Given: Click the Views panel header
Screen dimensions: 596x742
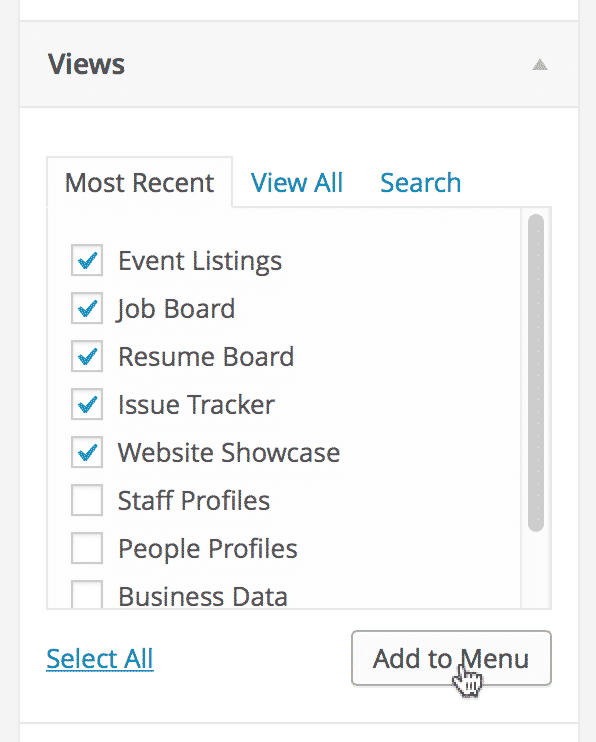Looking at the screenshot, I should click(x=299, y=64).
